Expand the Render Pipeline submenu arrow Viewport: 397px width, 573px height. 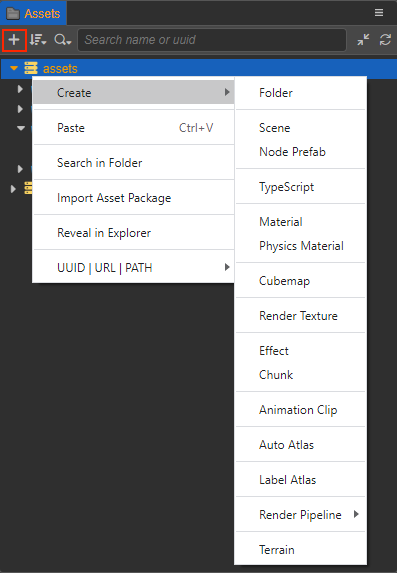(x=356, y=514)
